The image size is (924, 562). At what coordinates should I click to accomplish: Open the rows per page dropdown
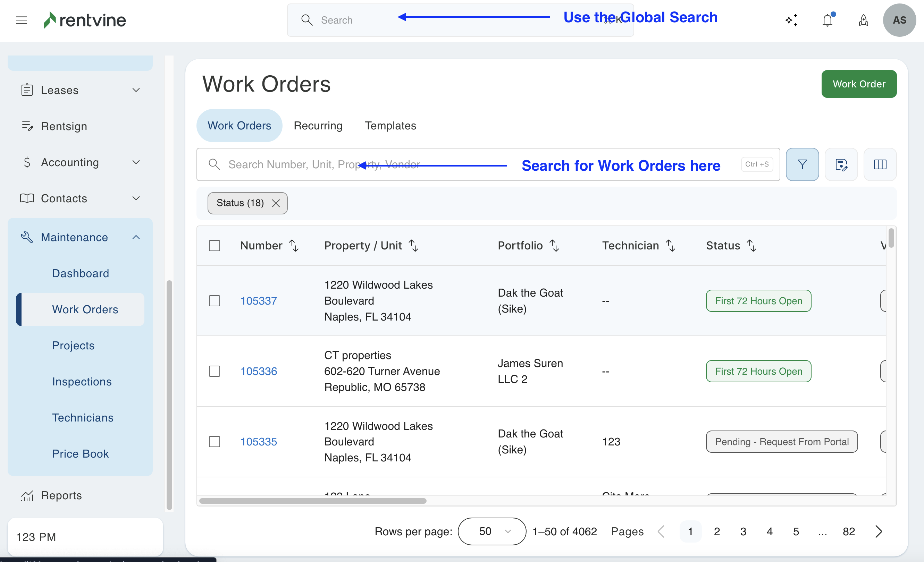point(492,531)
